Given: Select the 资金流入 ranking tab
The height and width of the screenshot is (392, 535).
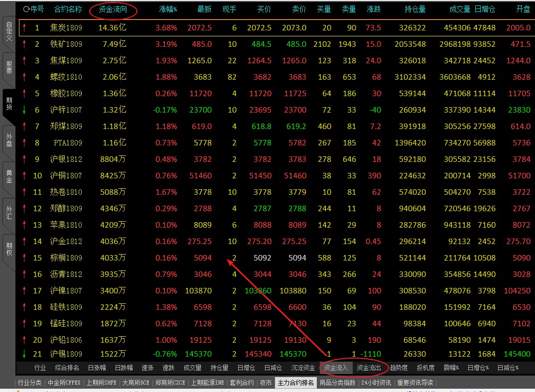Looking at the screenshot, I should click(x=336, y=368).
